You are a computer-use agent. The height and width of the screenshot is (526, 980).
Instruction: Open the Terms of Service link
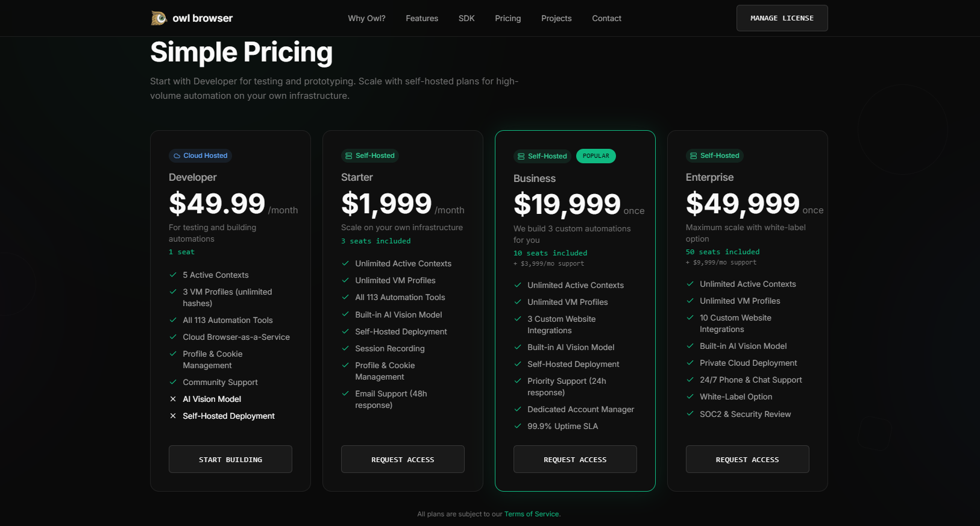coord(531,513)
